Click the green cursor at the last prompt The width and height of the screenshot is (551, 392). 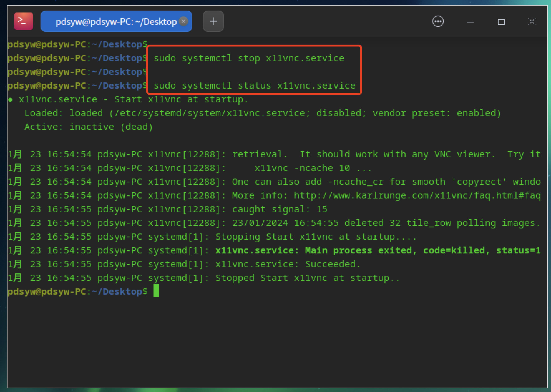pyautogui.click(x=156, y=291)
